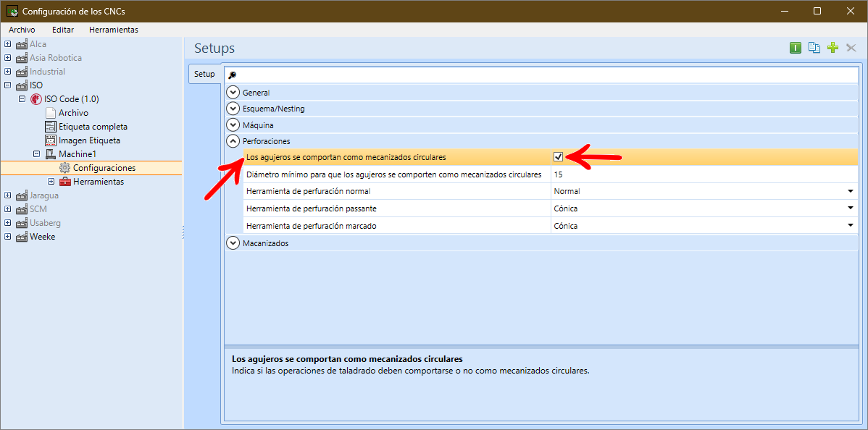Open the Editar menu

coord(62,30)
